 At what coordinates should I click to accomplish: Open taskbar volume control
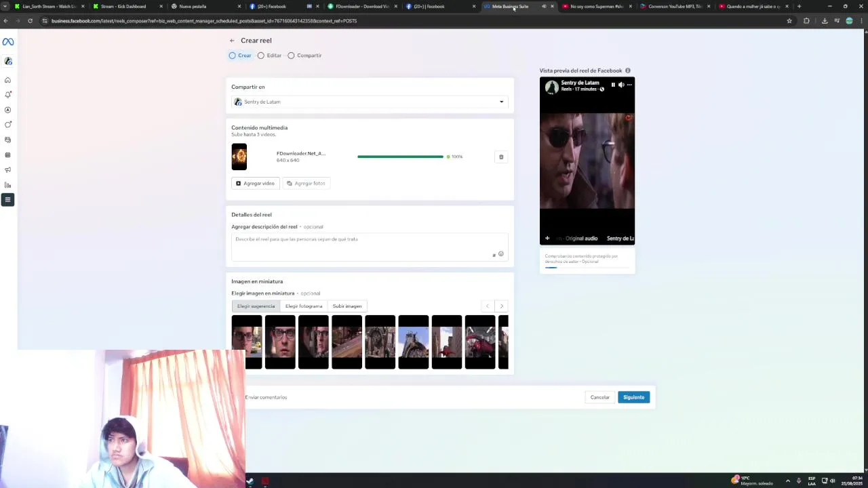tap(833, 481)
